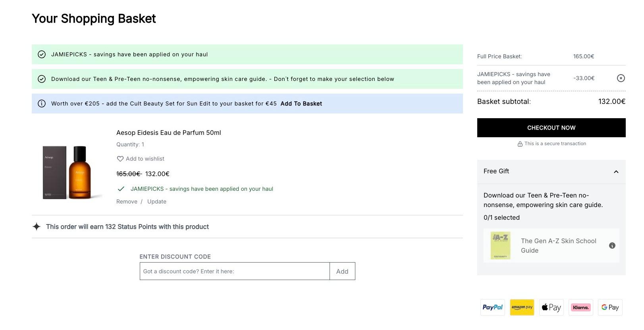Click the Free Gift header label
The width and height of the screenshot is (644, 330).
(496, 171)
